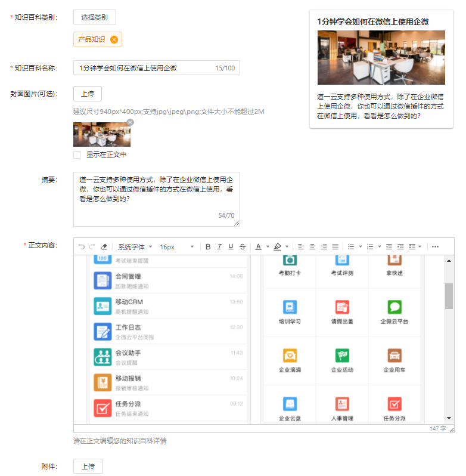Click the 请假出差 icon in editor content
Screen dimensions: 466x476
(x=342, y=307)
